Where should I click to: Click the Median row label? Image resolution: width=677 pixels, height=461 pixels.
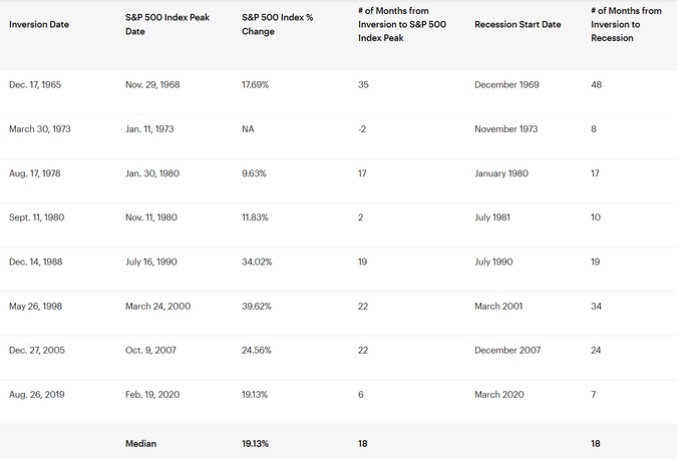click(x=141, y=442)
